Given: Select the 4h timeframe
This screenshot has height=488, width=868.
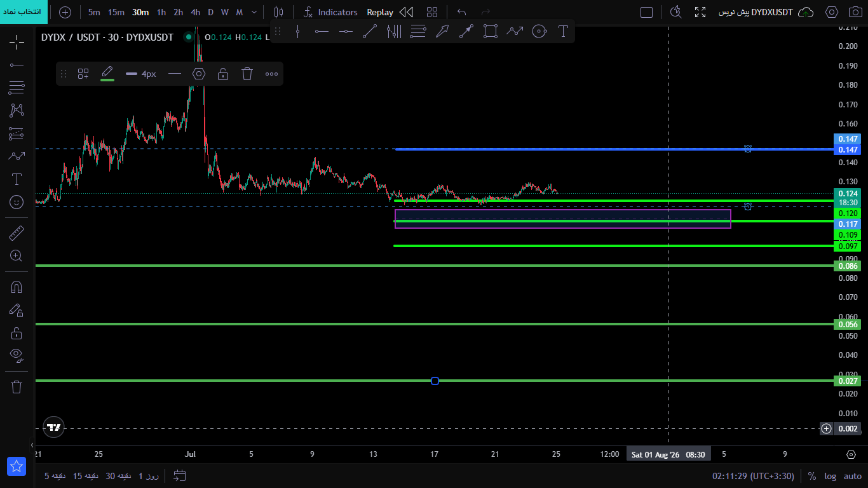Looking at the screenshot, I should click(x=195, y=12).
